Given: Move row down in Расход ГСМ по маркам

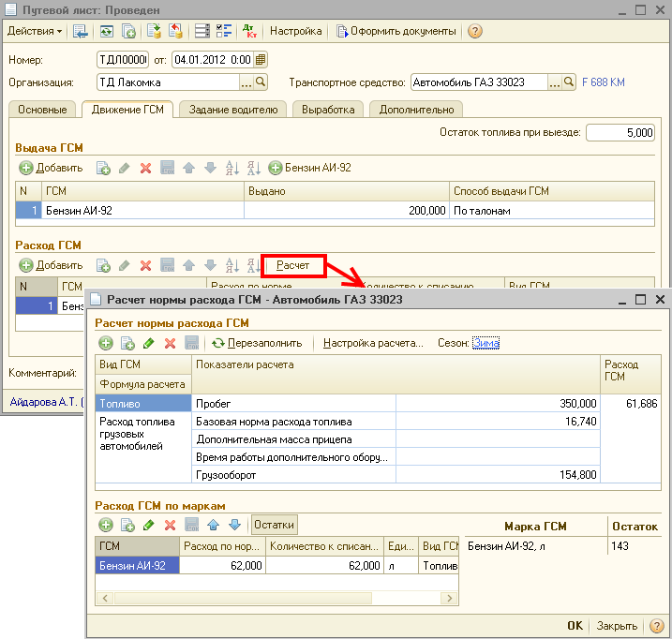Looking at the screenshot, I should coord(234,525).
